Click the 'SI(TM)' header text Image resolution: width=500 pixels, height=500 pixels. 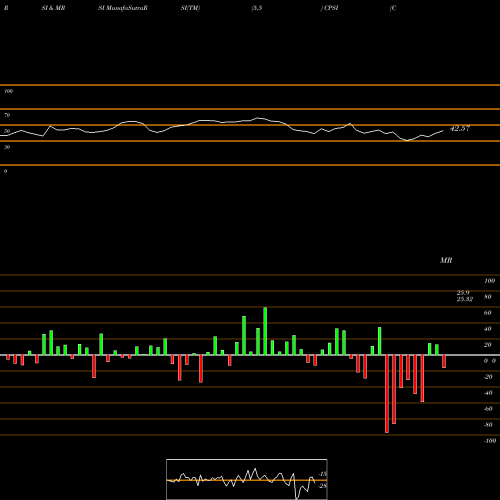pos(190,8)
